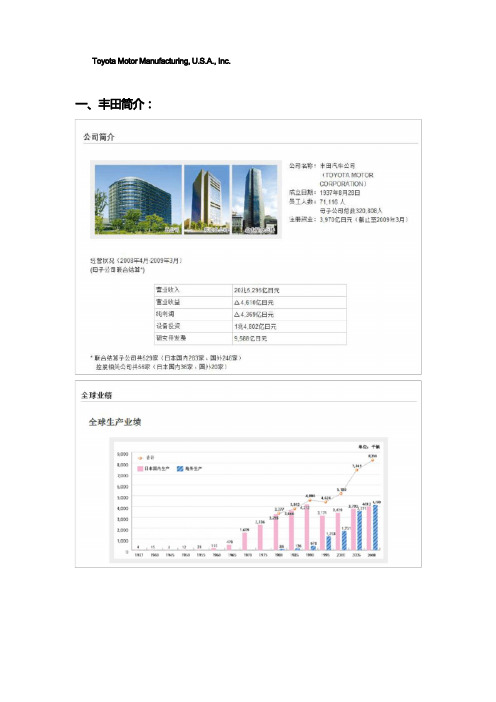Select the heading '一、丰田简介：'
The height and width of the screenshot is (702, 496).
[114, 104]
